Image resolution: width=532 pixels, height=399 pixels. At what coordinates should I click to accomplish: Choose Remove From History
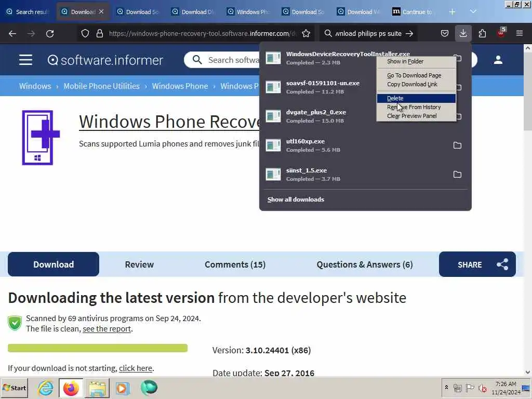pyautogui.click(x=416, y=107)
